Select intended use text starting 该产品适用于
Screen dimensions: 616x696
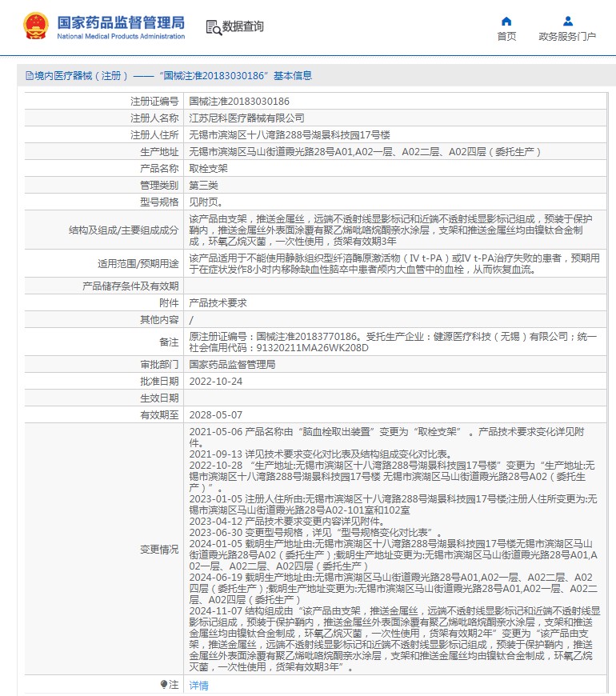(394, 264)
